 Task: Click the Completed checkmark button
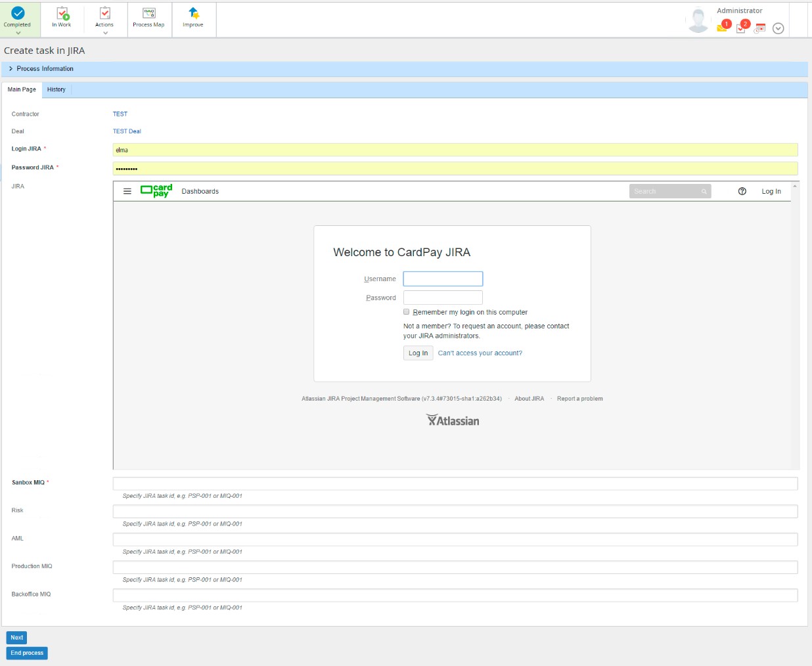click(x=18, y=13)
